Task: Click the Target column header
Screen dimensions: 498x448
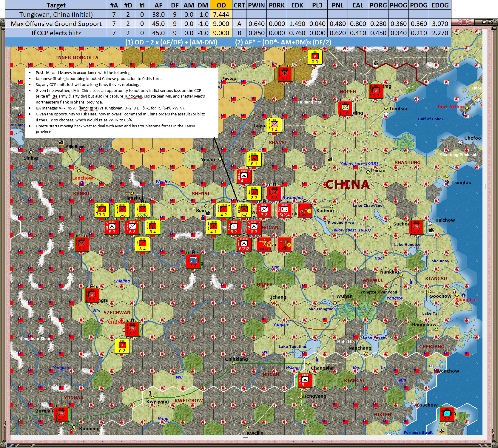Action: [x=56, y=5]
